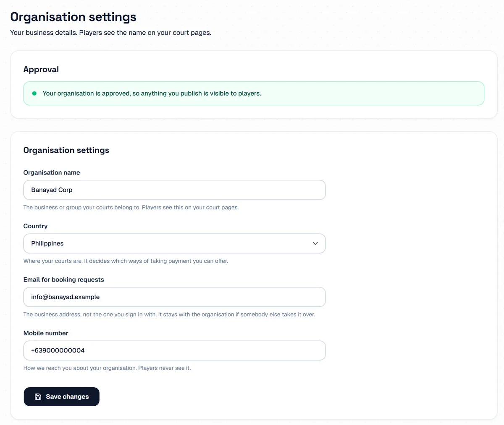Click the floppy disk icon in Save changes
Image resolution: width=504 pixels, height=425 pixels.
[x=38, y=396]
